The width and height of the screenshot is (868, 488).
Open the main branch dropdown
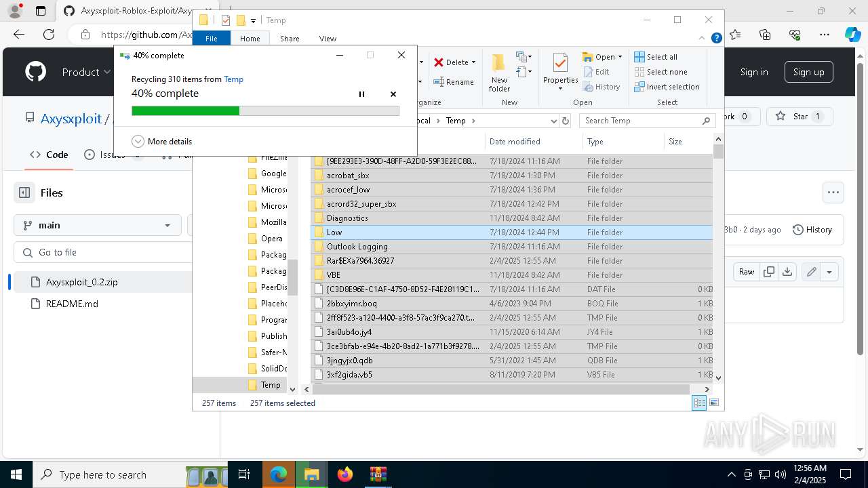click(98, 225)
